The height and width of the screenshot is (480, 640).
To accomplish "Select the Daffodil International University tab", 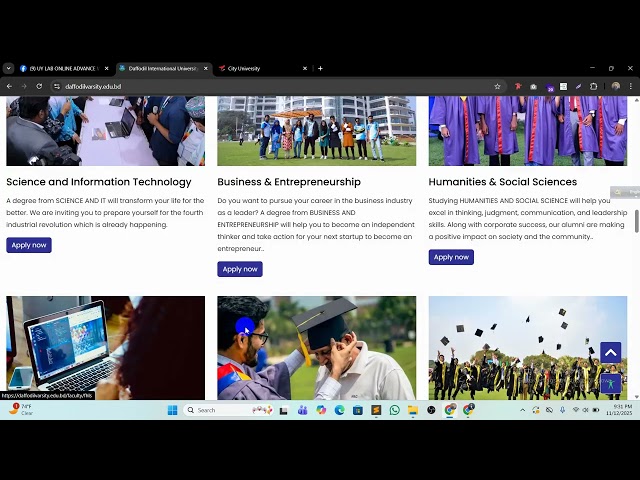I will 163,69.
